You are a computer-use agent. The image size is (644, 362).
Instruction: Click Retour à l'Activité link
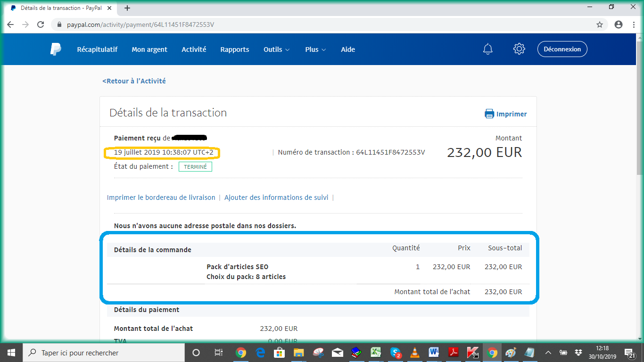134,81
